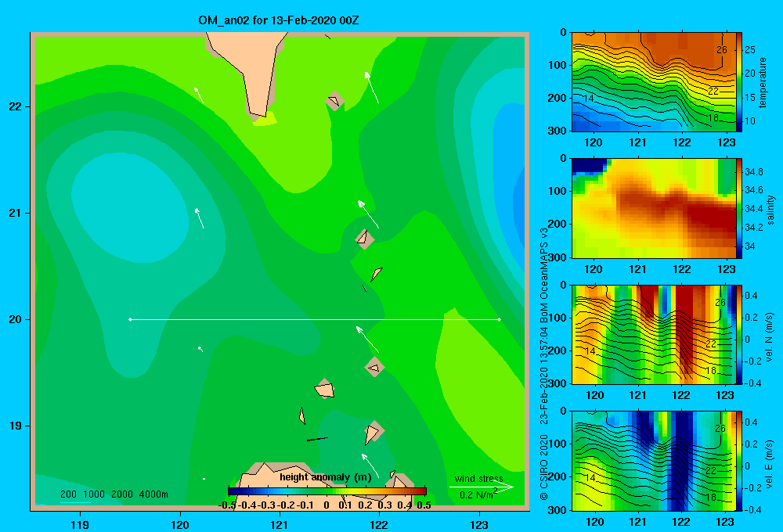Click the east endpoint of the transect line

click(500, 319)
